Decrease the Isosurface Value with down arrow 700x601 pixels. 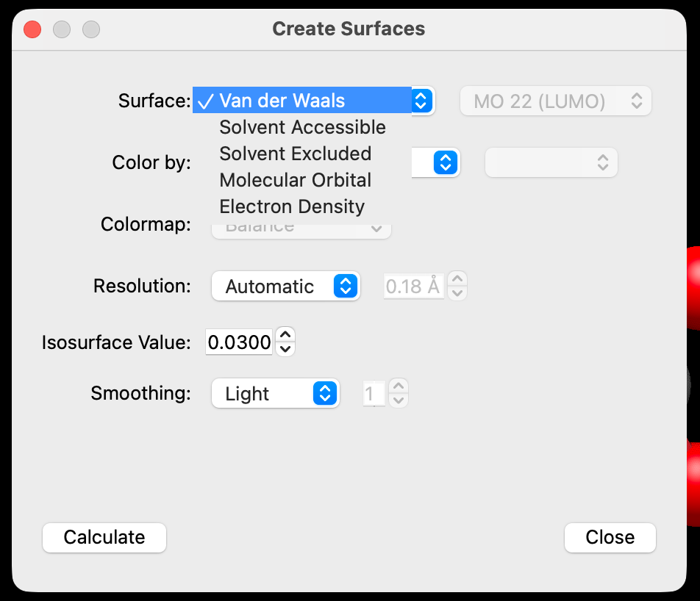point(287,349)
